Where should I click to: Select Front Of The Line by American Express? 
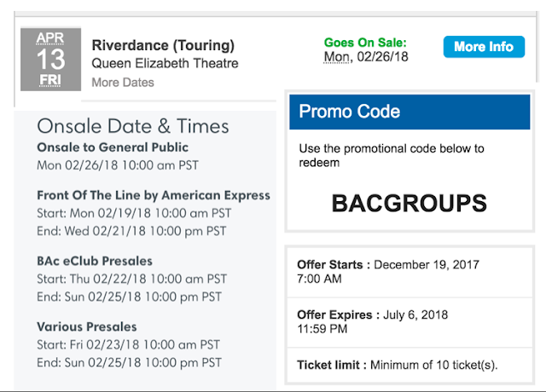[x=154, y=196]
